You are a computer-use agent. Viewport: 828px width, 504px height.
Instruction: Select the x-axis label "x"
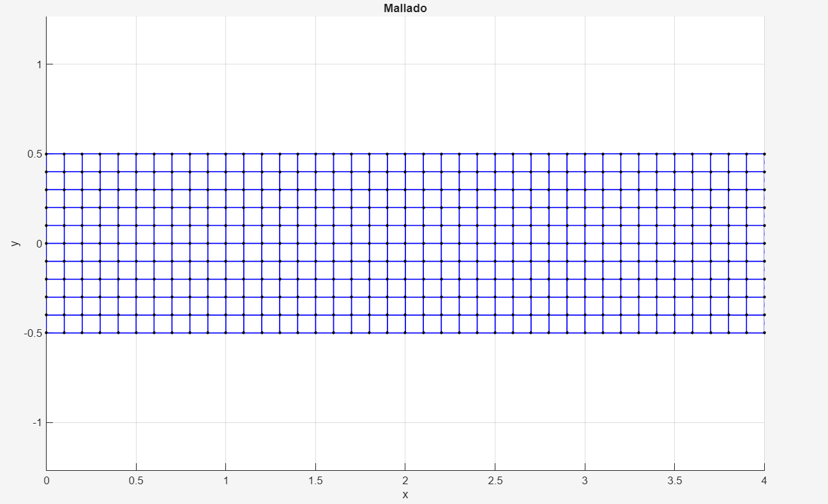405,494
